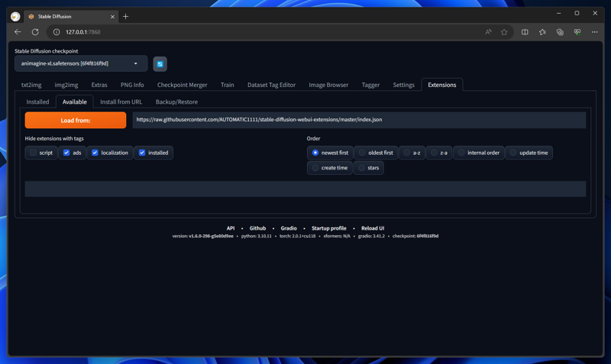Select the oldest first order option
The height and width of the screenshot is (364, 611).
coord(376,153)
